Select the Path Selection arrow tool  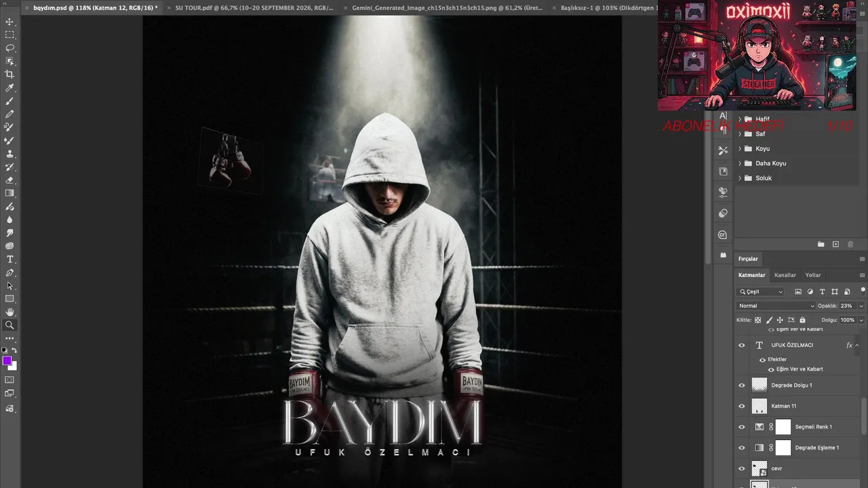coord(9,286)
